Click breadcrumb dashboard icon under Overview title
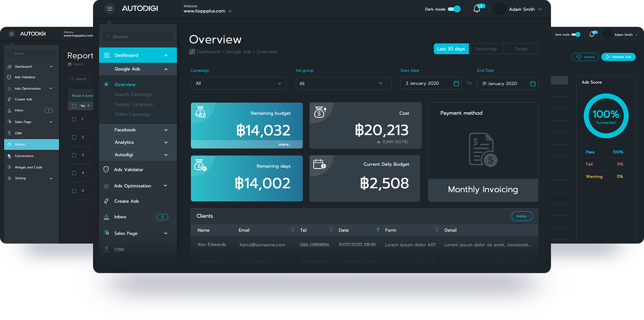 [192, 52]
